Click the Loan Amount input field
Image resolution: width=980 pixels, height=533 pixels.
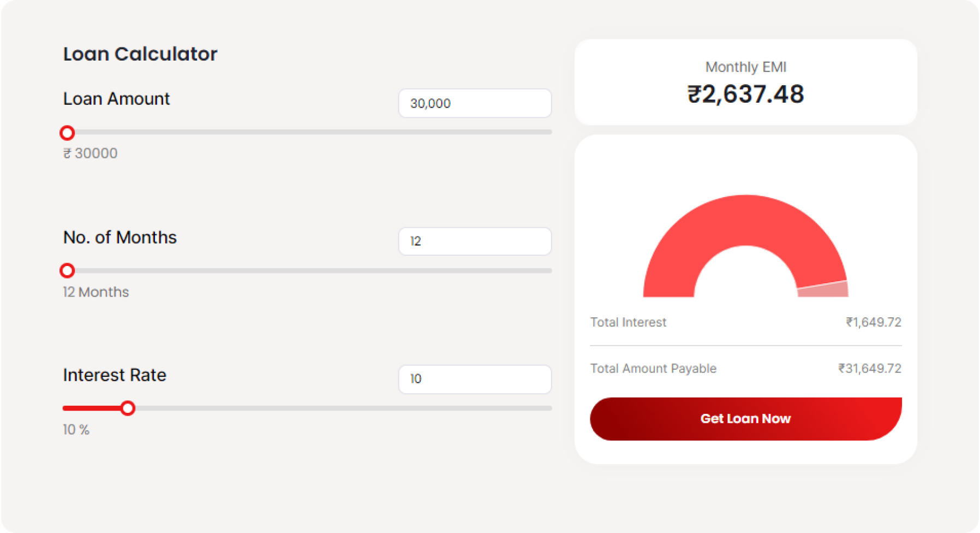pyautogui.click(x=475, y=103)
